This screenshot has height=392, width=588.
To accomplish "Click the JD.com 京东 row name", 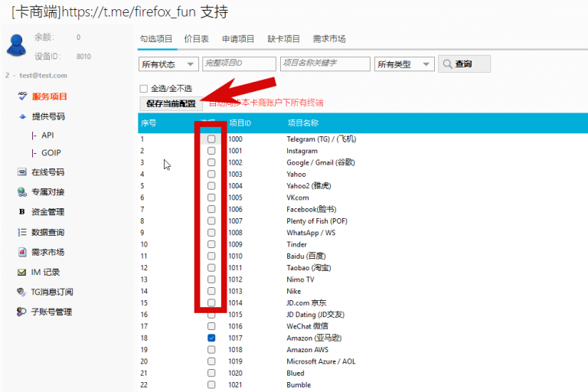I will coord(306,302).
